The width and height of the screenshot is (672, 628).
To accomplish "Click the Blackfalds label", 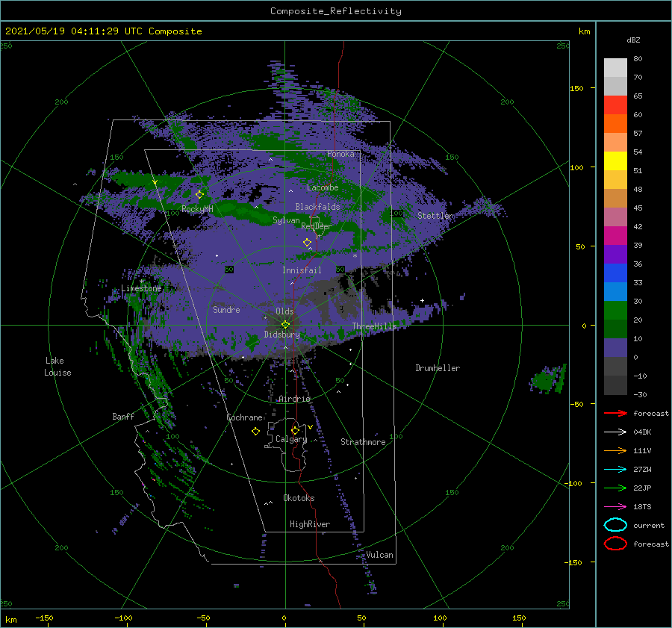I will pyautogui.click(x=317, y=207).
